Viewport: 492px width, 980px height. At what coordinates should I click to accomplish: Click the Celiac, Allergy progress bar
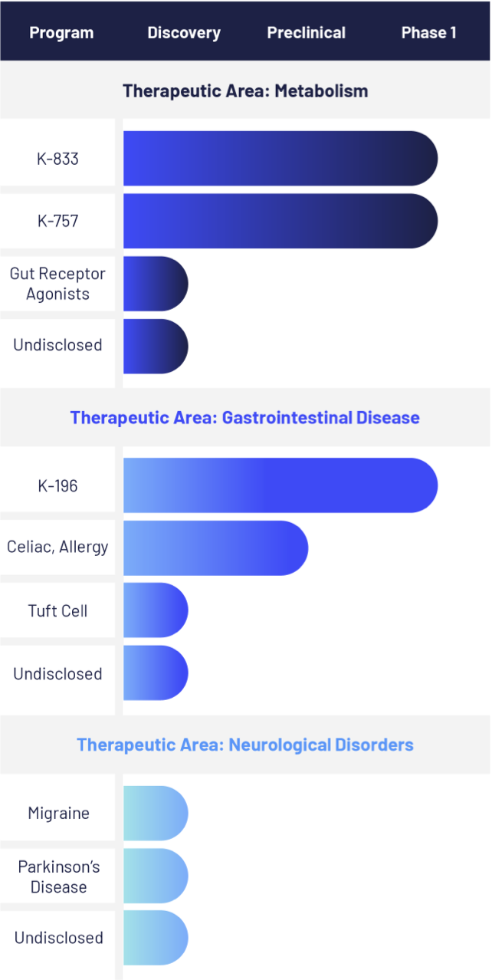tap(215, 548)
